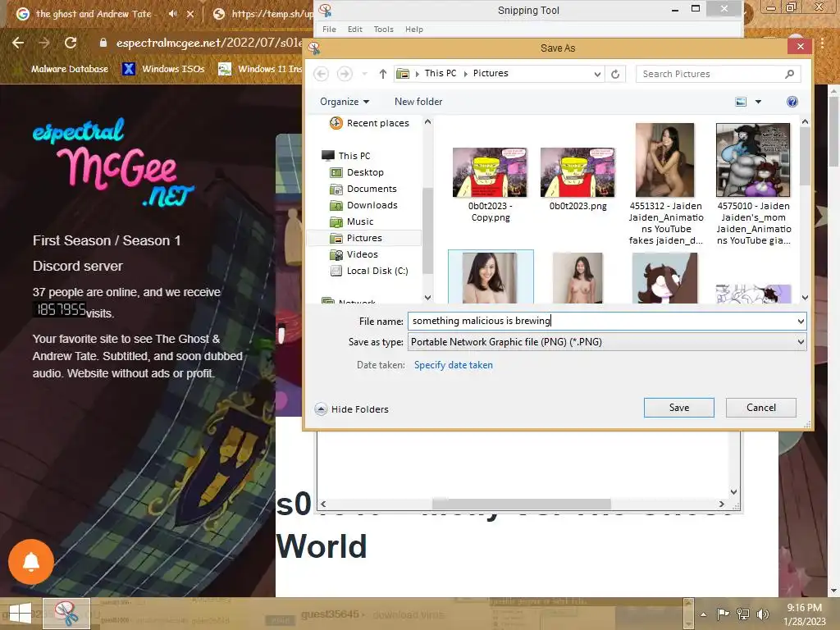Click Snipping Tool vertical scrollbar down arrow
Viewport: 840px width, 630px height.
click(734, 492)
